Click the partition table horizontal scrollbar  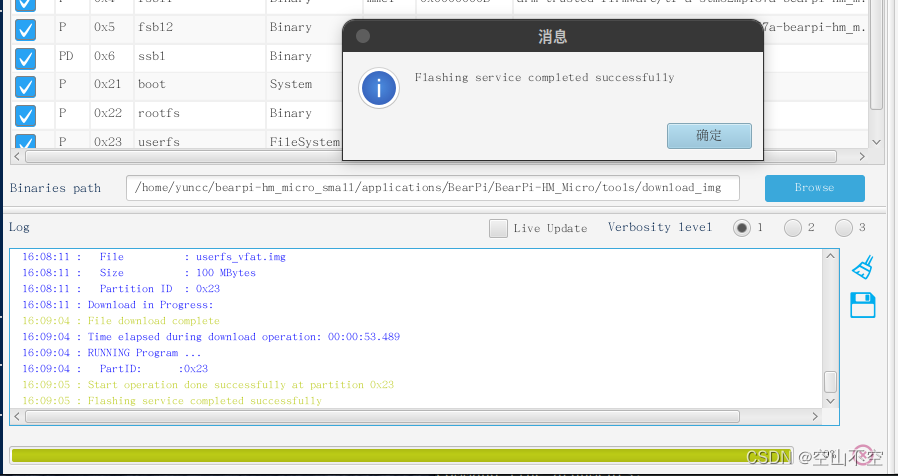point(431,156)
